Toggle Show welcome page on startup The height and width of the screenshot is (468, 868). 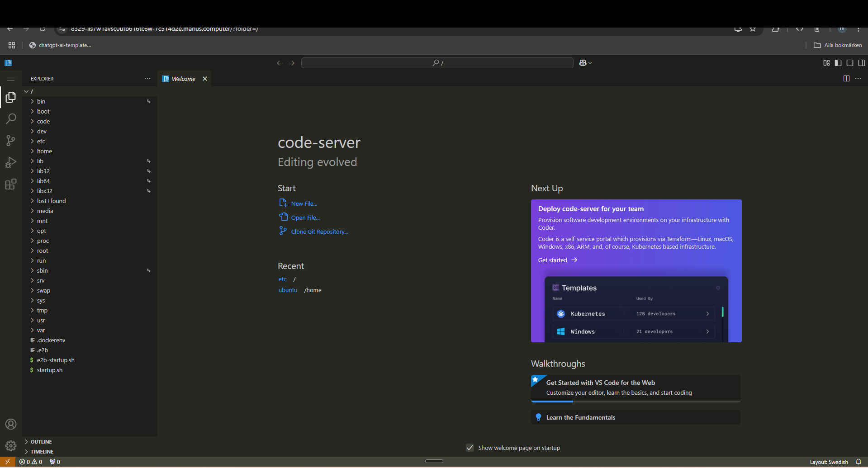pos(470,448)
